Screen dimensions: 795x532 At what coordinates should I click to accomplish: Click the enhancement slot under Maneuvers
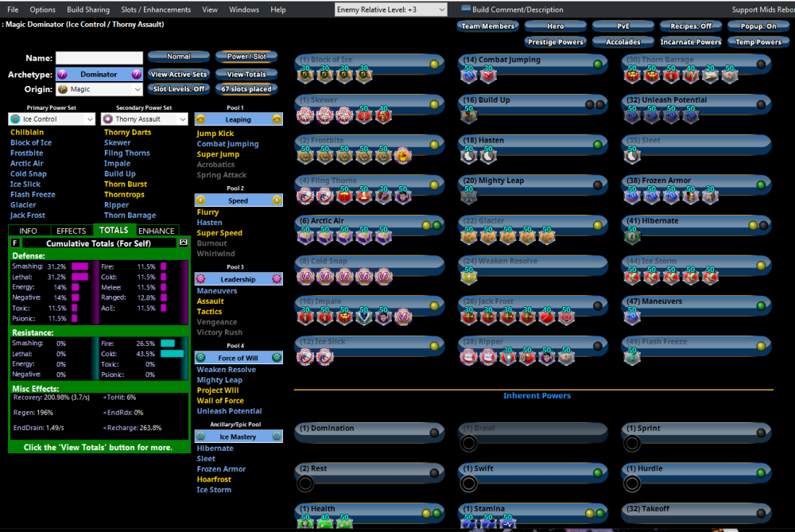pos(633,316)
